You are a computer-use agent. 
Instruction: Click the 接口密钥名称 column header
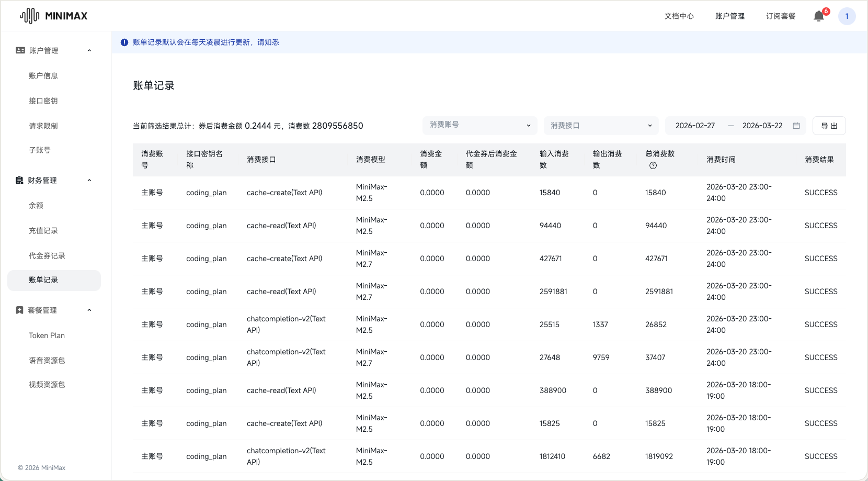[204, 160]
